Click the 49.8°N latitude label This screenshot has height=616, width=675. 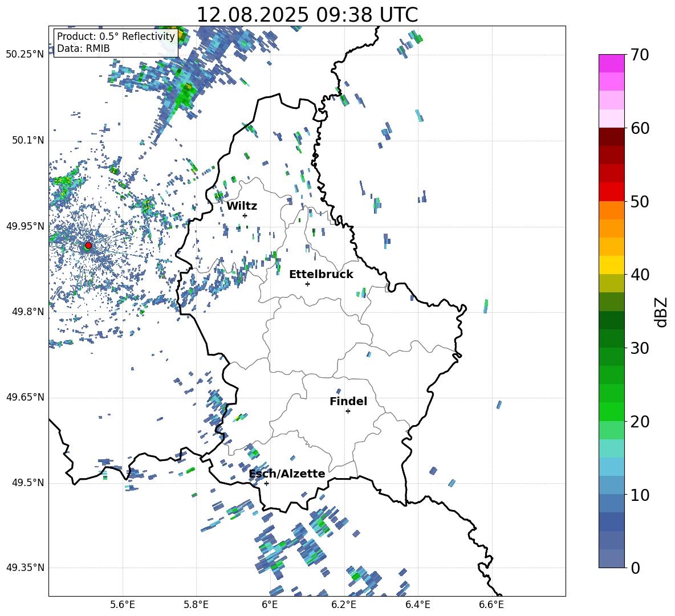[x=28, y=312]
